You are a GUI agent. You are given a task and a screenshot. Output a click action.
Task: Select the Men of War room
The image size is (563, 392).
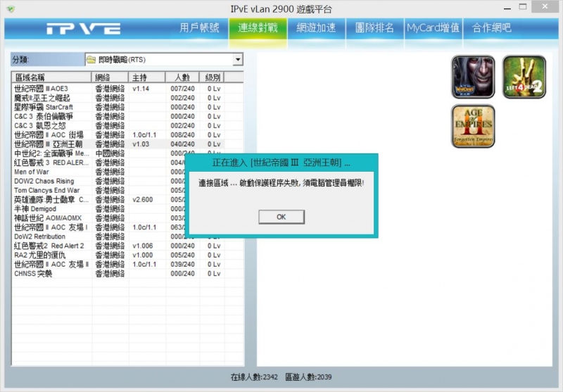(x=99, y=172)
